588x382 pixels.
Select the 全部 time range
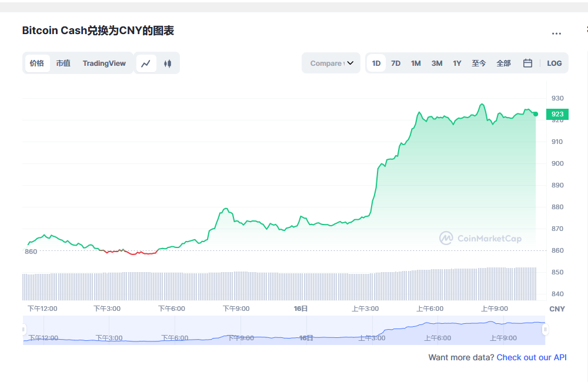coord(503,63)
